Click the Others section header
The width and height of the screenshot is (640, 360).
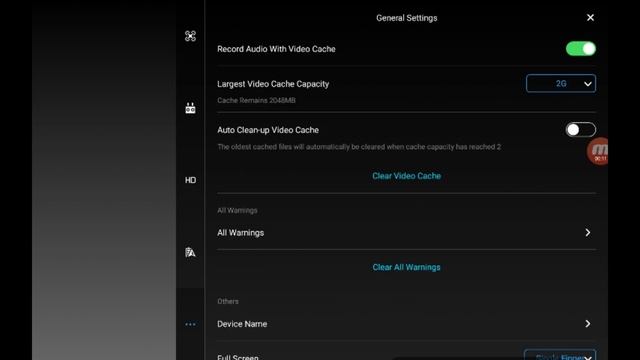coord(228,301)
